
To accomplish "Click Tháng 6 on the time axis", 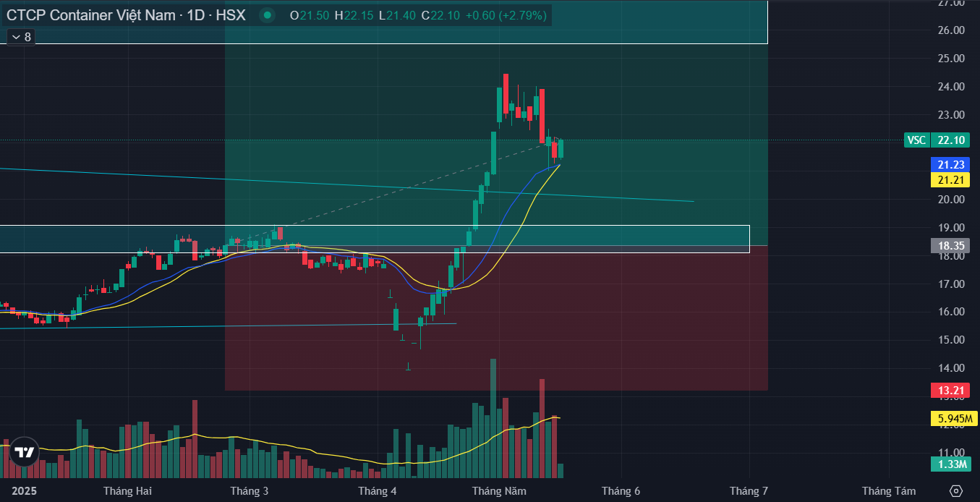I will pyautogui.click(x=621, y=491).
